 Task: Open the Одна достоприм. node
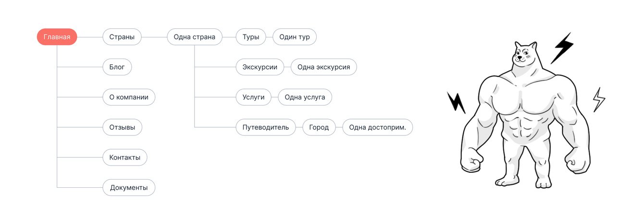(377, 127)
